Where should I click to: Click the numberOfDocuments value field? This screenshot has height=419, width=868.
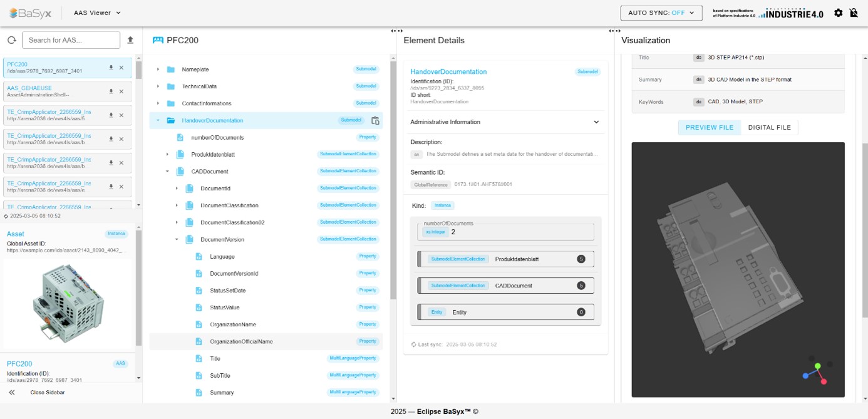505,232
